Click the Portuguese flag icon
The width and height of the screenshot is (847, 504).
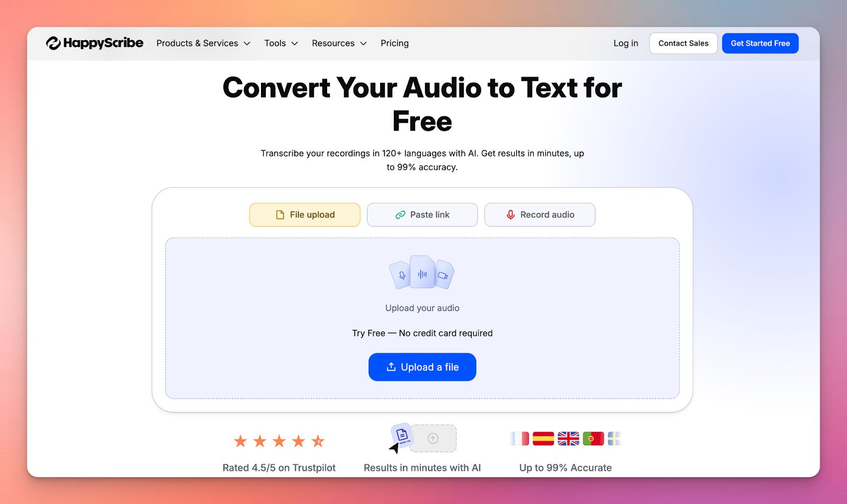(x=593, y=438)
